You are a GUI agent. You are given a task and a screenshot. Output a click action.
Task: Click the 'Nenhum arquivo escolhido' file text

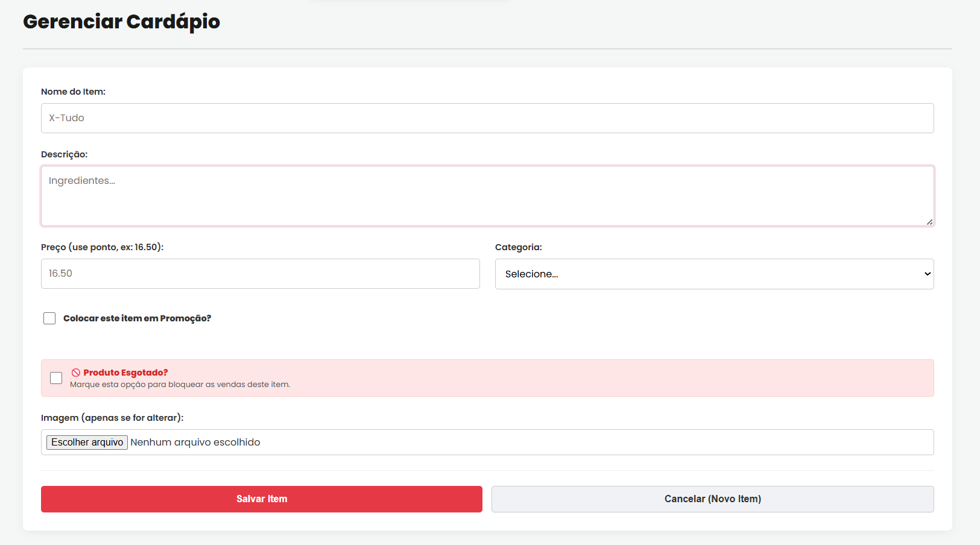tap(195, 443)
